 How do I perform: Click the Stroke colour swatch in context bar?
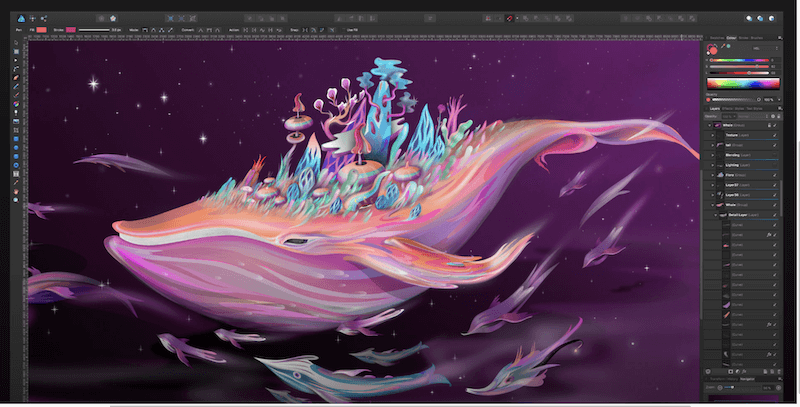click(71, 31)
